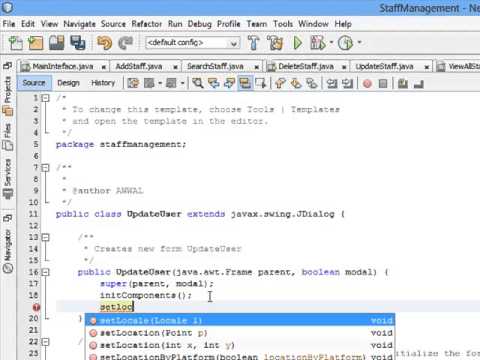
Task: Open the default config dropdown
Action: point(193,43)
